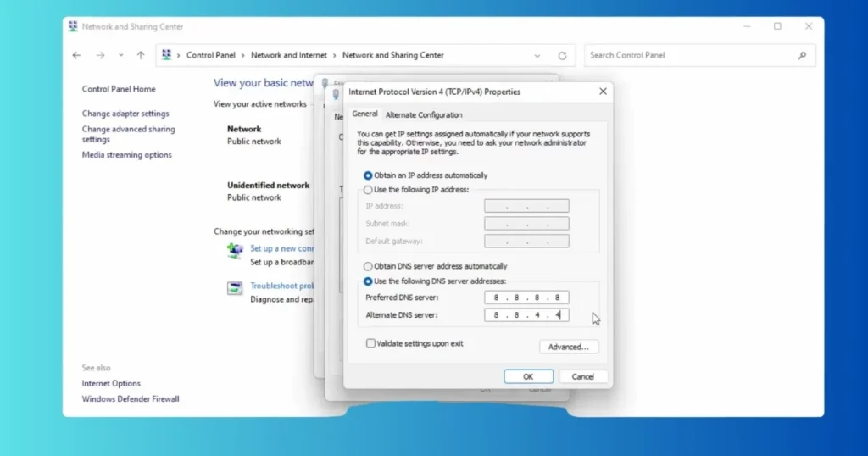Close the Network and Sharing Center window
The image size is (868, 456).
808,26
